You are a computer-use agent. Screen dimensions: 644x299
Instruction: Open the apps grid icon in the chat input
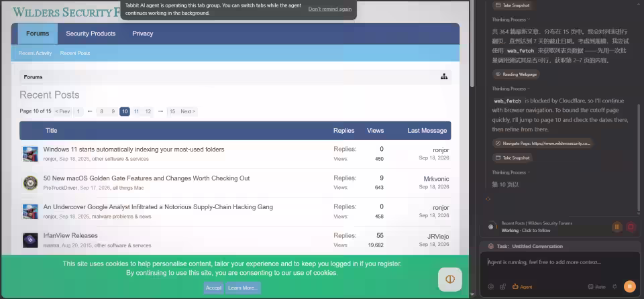[502, 287]
